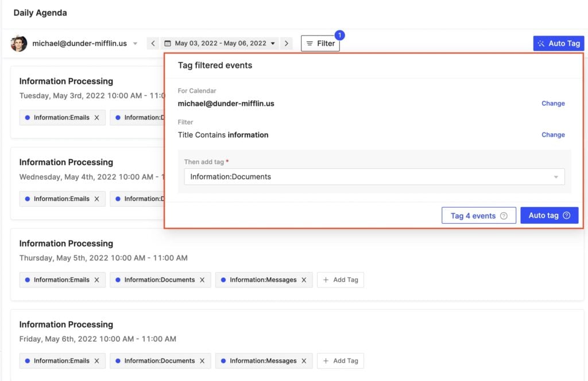Open Thursday May 5th Information Processing event
Viewport: 588px width, 381px height.
coord(66,243)
